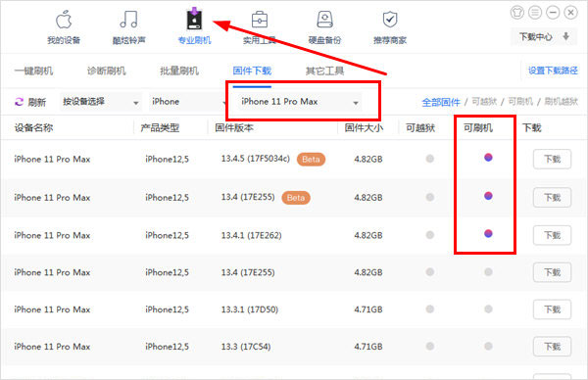Select iPhone12,5 in 13.4.1 row

pos(167,235)
